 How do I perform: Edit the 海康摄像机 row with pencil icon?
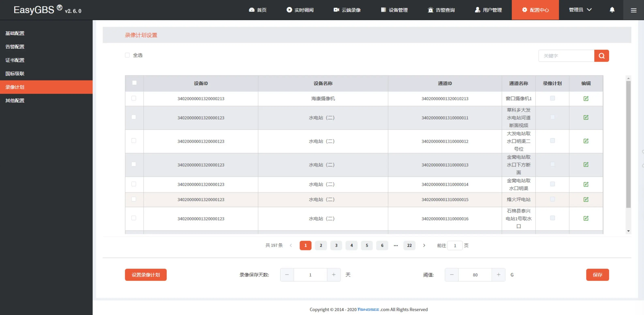point(585,98)
